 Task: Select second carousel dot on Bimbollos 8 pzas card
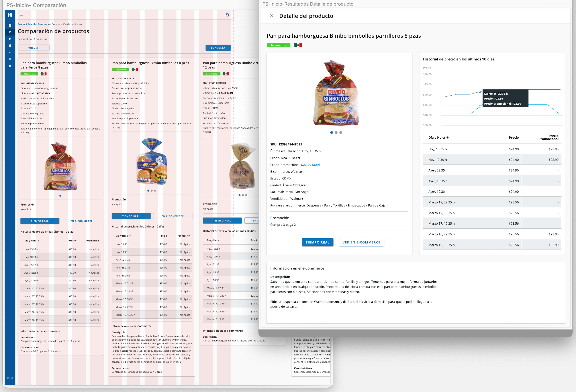pos(152,190)
